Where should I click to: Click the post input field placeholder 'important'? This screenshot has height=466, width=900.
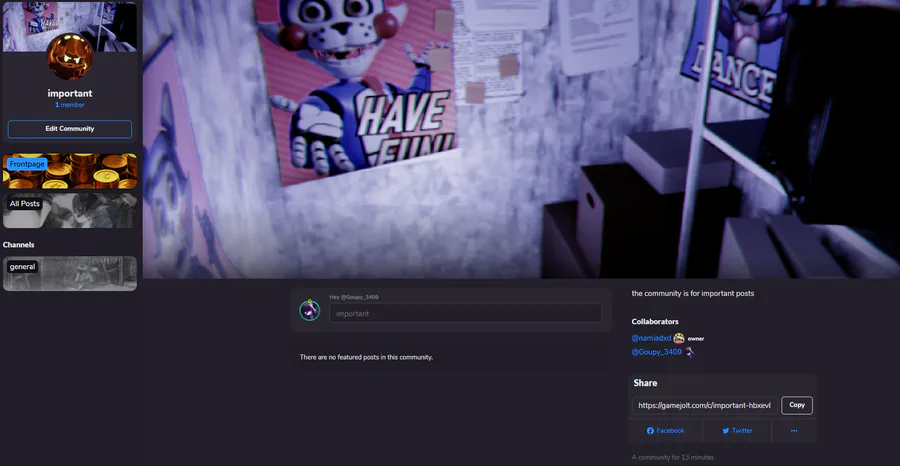(465, 313)
